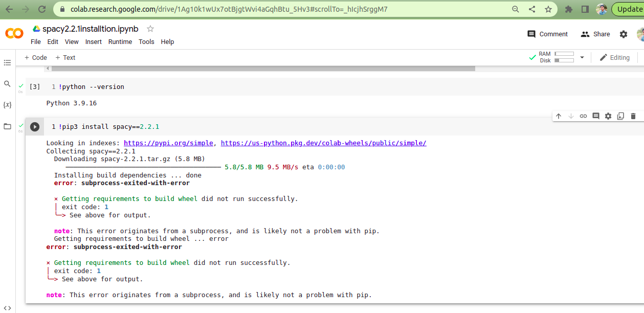Open Chrome profile avatar
The height and width of the screenshot is (313, 644).
coord(602,9)
